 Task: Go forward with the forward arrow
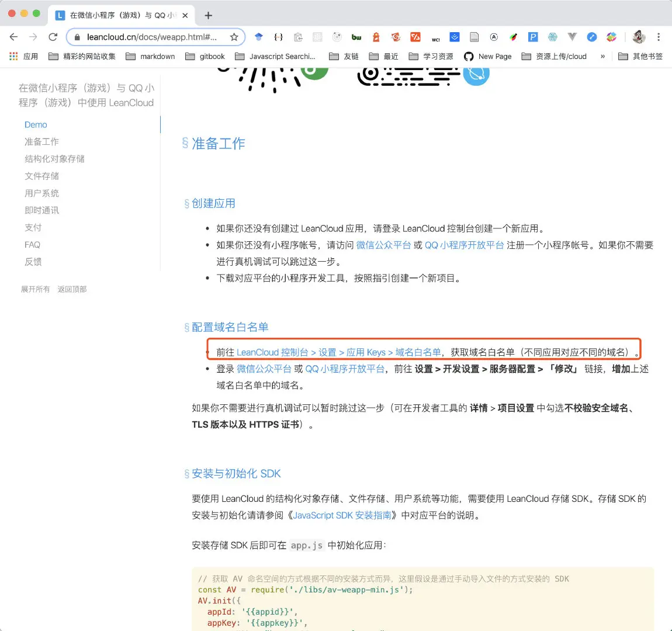point(33,37)
